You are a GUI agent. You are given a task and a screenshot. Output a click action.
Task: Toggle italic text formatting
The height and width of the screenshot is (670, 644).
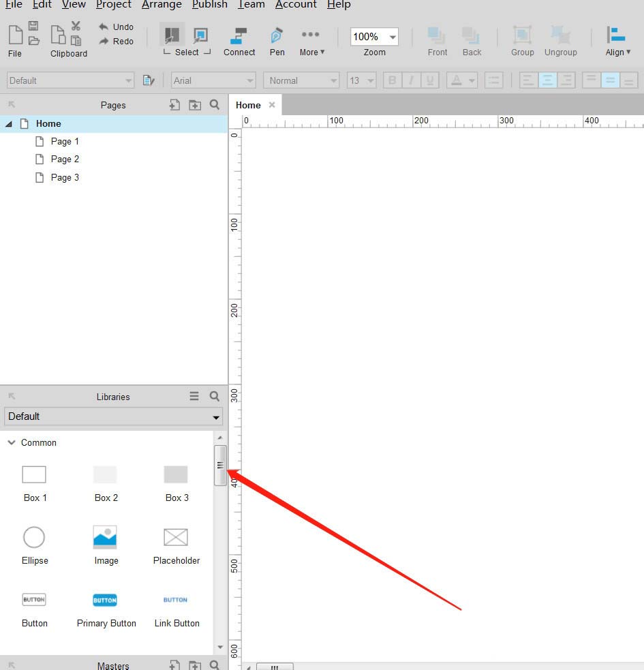click(411, 80)
